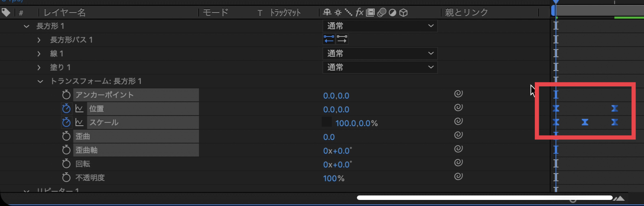The height and width of the screenshot is (206, 644).
Task: Click expression pick whip for 位置
Action: pos(458,107)
